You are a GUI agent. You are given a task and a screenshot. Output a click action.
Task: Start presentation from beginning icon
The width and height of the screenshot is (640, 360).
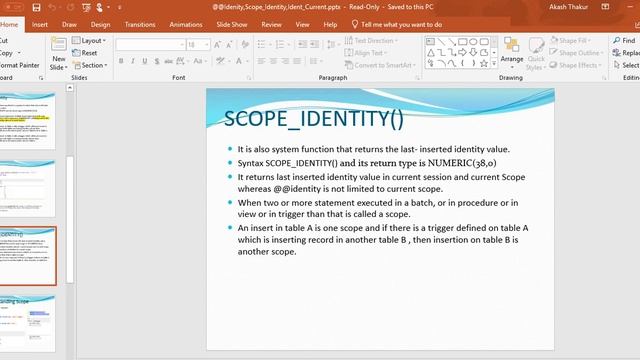(x=86, y=7)
